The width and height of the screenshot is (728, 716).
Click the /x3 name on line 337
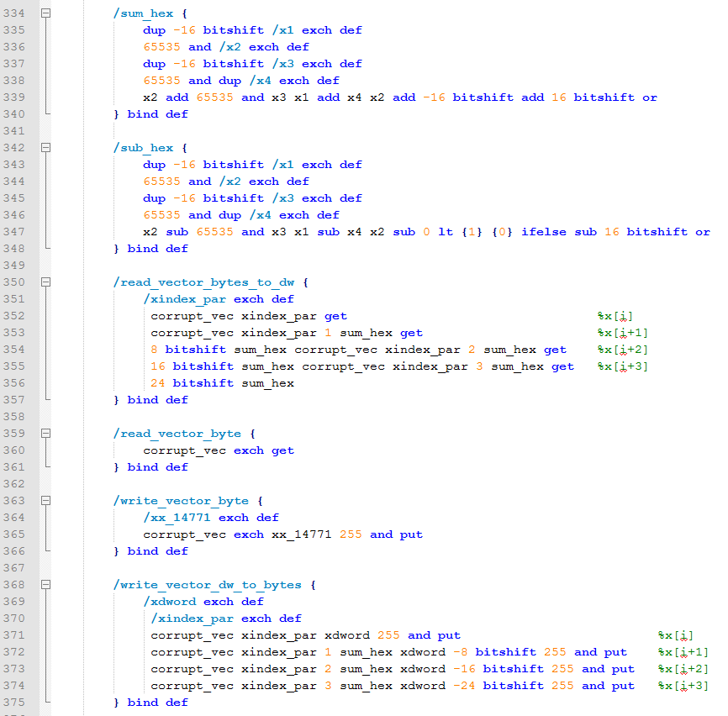282,64
